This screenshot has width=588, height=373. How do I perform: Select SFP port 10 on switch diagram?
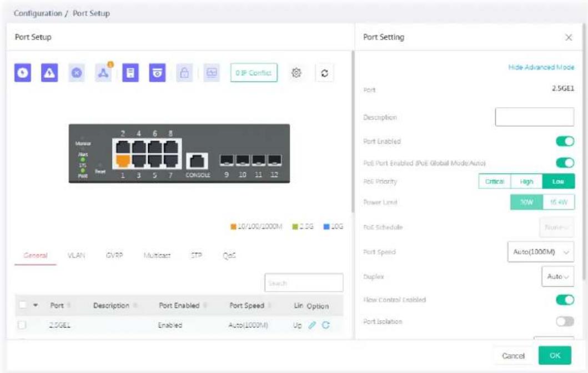(x=243, y=160)
